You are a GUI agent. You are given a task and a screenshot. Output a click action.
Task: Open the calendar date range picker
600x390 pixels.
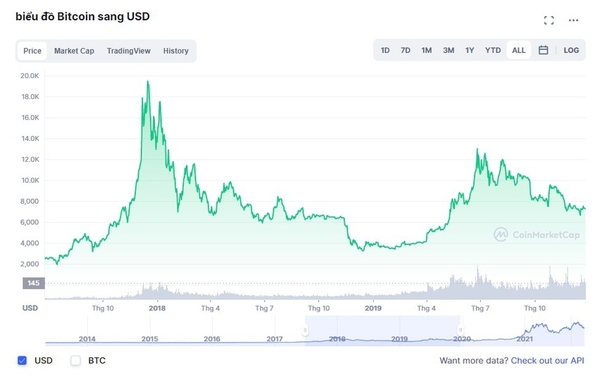543,50
